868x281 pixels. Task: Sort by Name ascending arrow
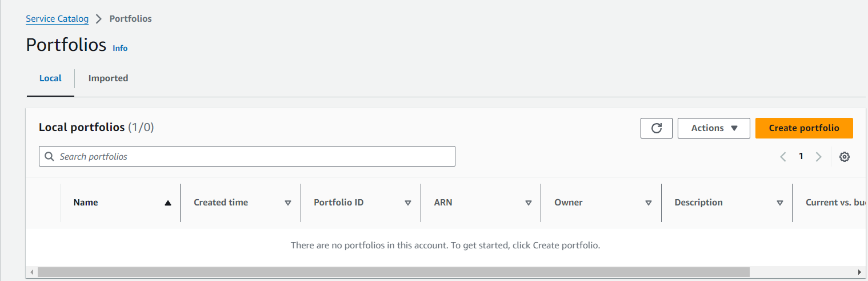[167, 203]
